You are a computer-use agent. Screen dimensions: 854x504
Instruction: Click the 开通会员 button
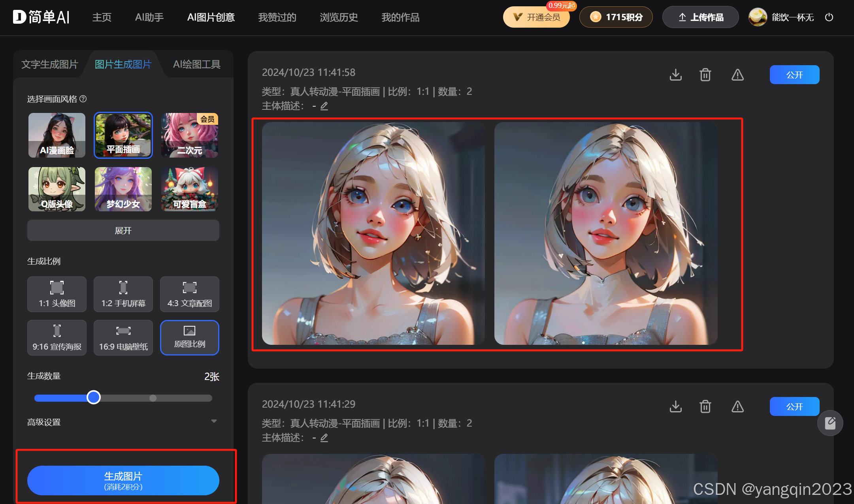[x=536, y=17]
